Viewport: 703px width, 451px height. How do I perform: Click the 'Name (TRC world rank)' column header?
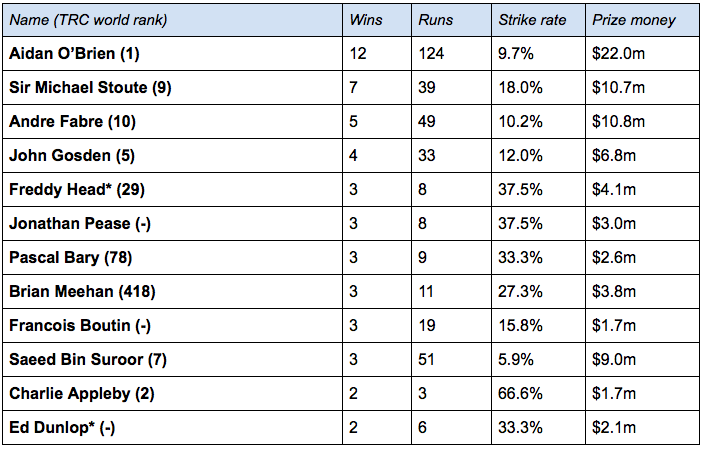[x=173, y=20]
